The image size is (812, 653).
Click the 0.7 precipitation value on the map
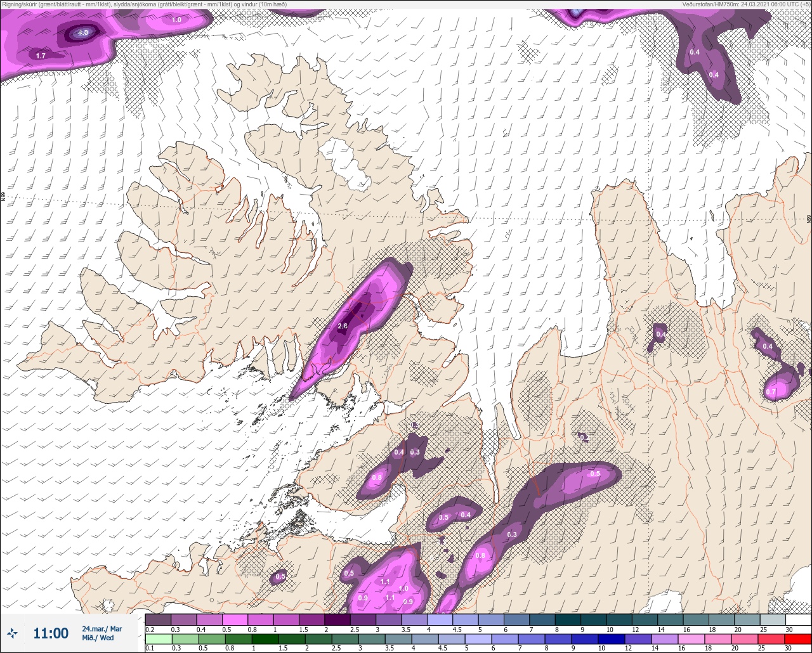(771, 392)
